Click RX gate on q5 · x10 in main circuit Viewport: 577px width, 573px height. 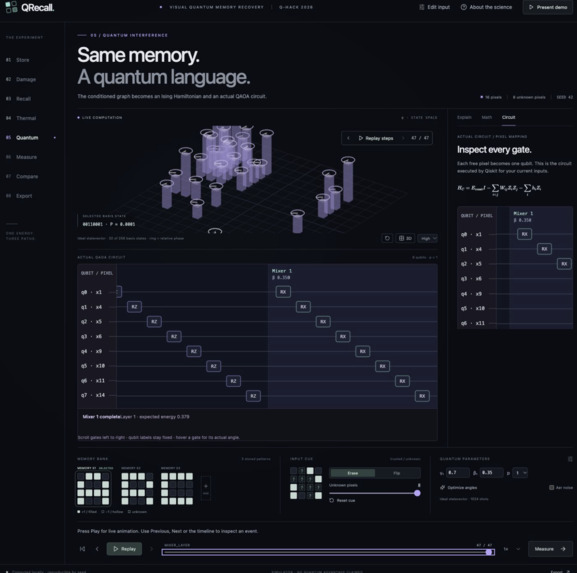pyautogui.click(x=383, y=366)
